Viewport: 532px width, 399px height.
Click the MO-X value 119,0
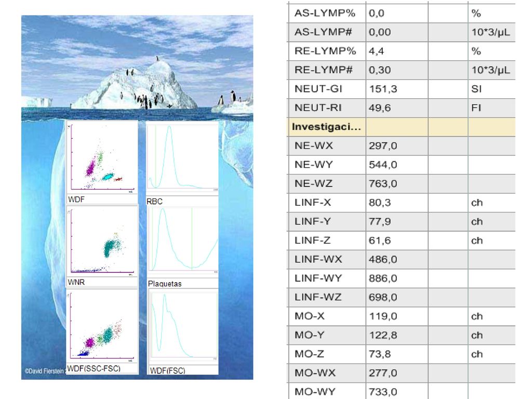point(383,316)
